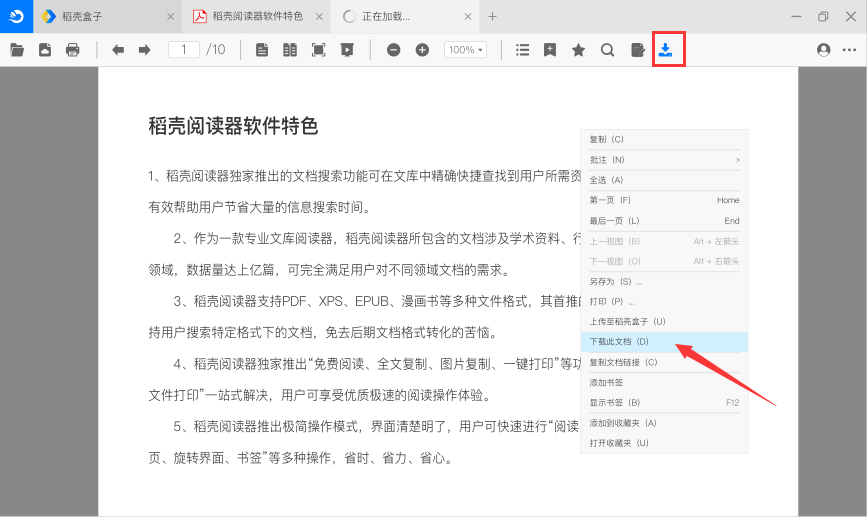
Task: Select 第一页 (F) menu item
Action: (x=664, y=200)
